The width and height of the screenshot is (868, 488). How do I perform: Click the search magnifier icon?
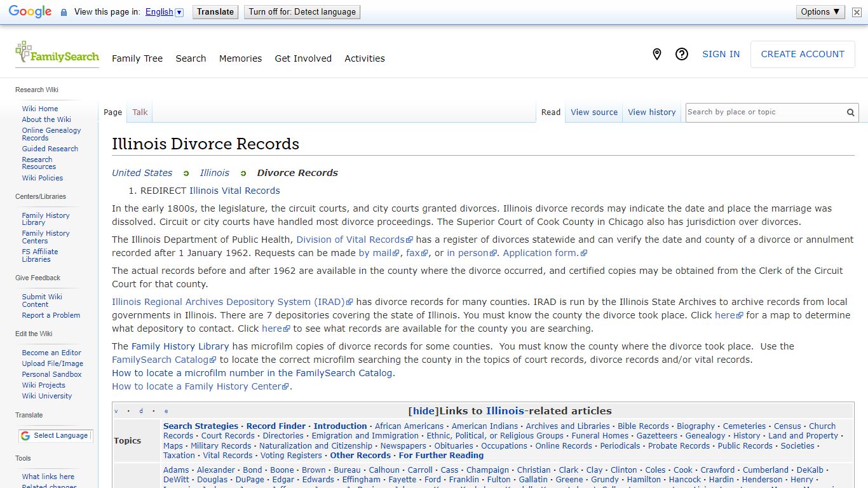coord(850,112)
